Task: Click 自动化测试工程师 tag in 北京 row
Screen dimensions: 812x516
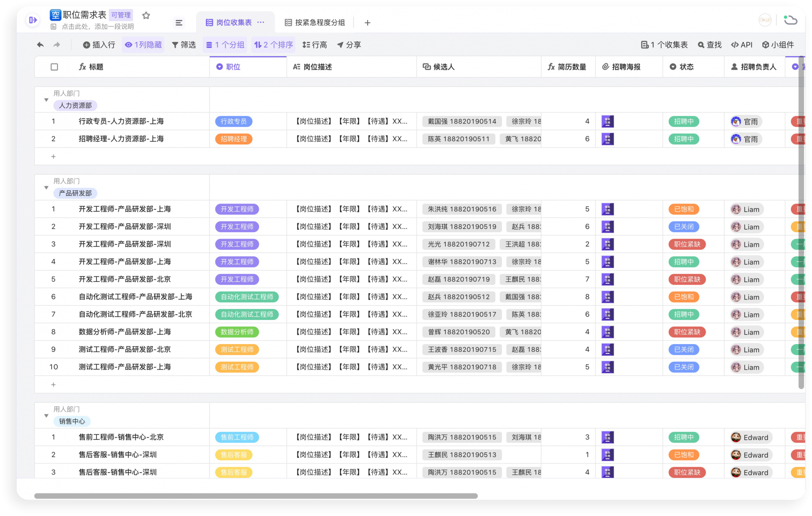Action: point(247,315)
